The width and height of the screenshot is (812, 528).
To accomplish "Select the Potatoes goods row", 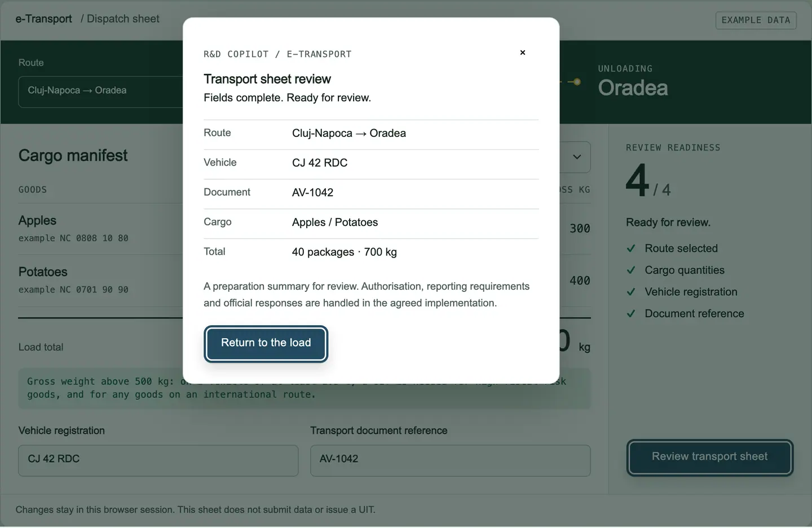I will 101,281.
